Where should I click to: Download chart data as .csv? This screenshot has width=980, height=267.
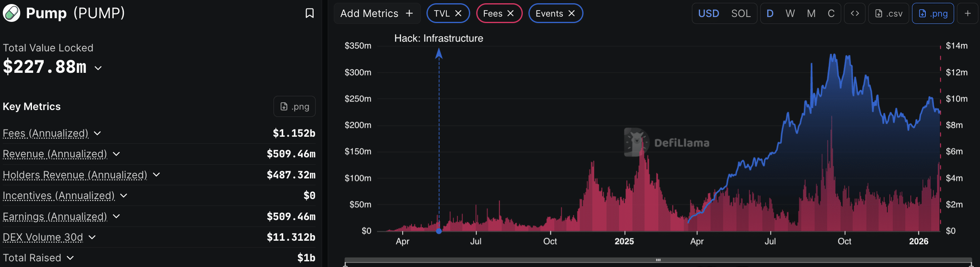889,13
